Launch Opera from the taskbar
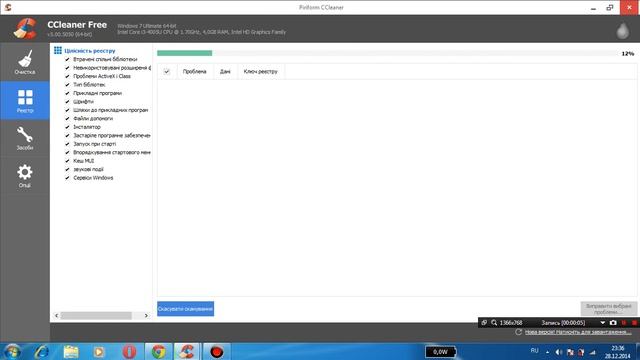Screen dimensions: 640x360 129,351
